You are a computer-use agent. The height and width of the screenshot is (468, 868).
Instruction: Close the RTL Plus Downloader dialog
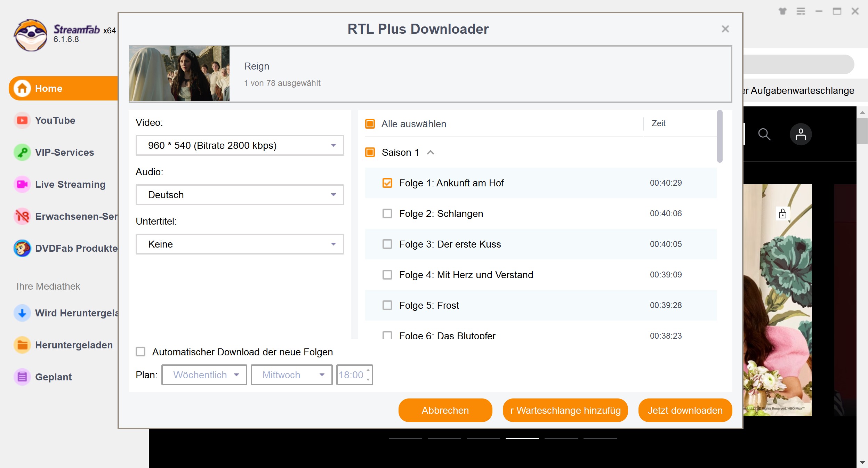point(725,29)
